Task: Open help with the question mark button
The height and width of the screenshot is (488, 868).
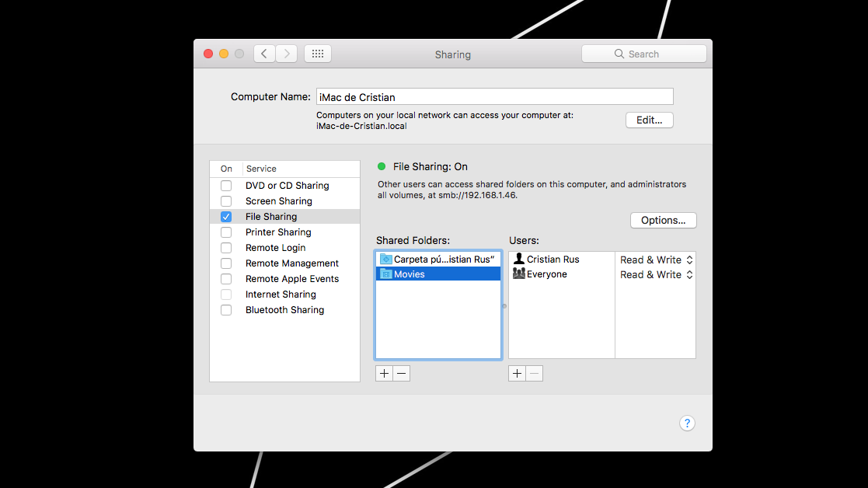Action: (x=687, y=424)
